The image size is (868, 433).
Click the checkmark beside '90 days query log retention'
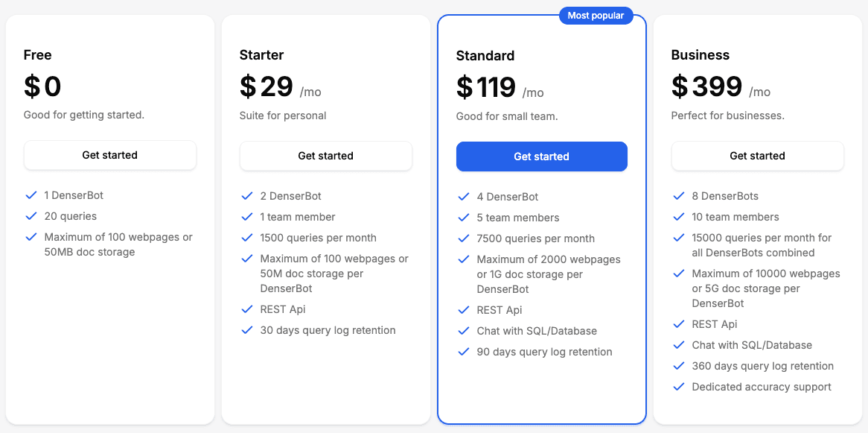click(463, 351)
